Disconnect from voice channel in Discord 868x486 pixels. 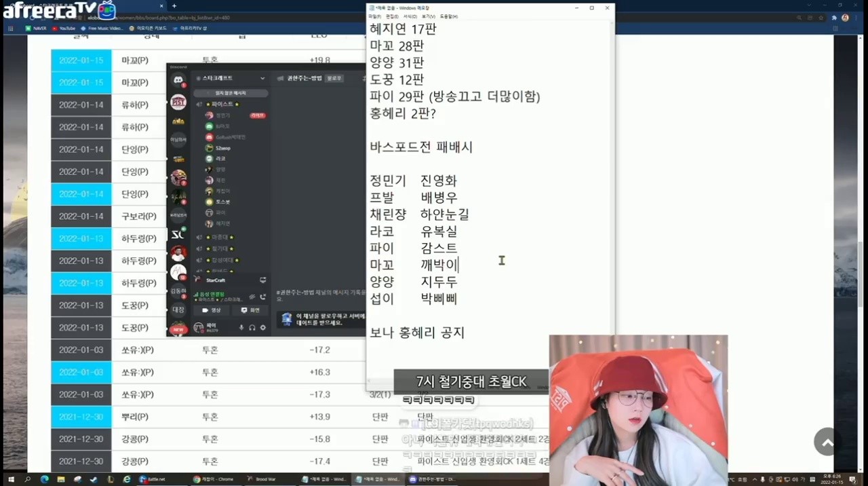point(262,296)
